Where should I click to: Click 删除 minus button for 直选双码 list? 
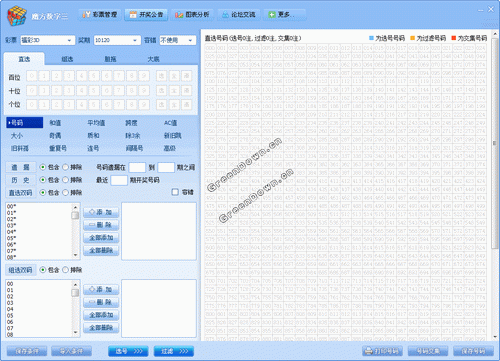pyautogui.click(x=101, y=225)
